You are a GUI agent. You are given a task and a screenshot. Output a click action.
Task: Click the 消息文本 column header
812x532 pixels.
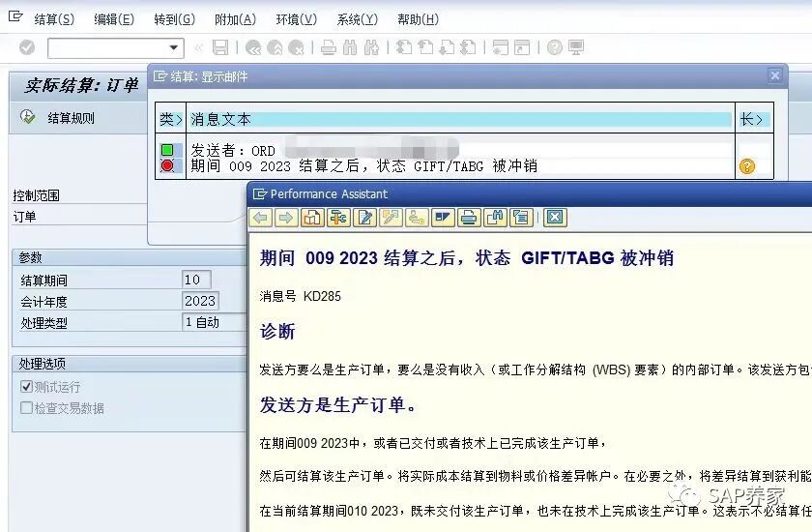point(460,119)
